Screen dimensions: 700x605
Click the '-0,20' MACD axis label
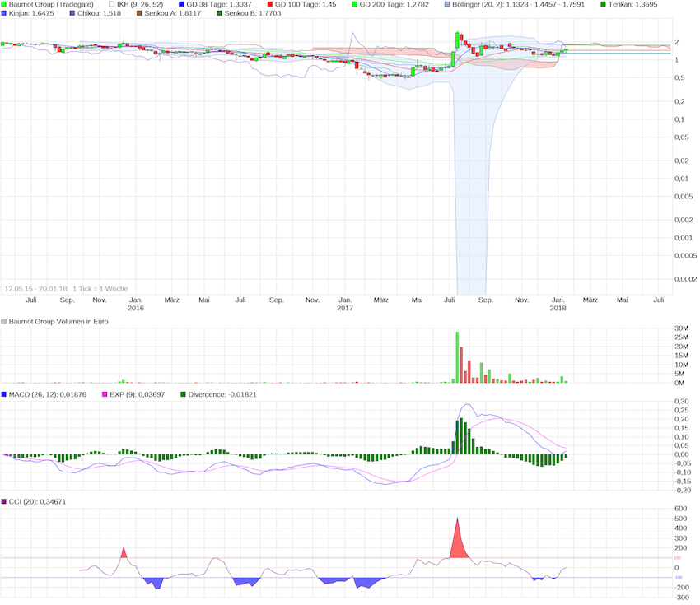[x=683, y=491]
